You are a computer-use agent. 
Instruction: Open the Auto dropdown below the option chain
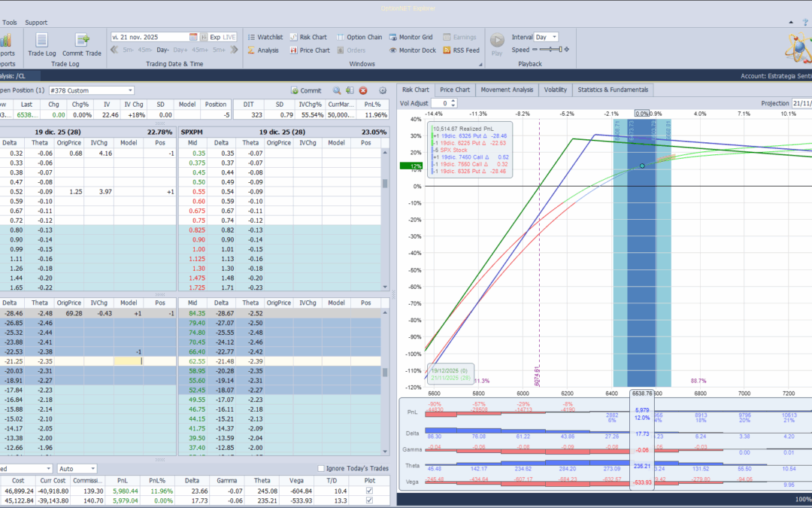pyautogui.click(x=92, y=469)
